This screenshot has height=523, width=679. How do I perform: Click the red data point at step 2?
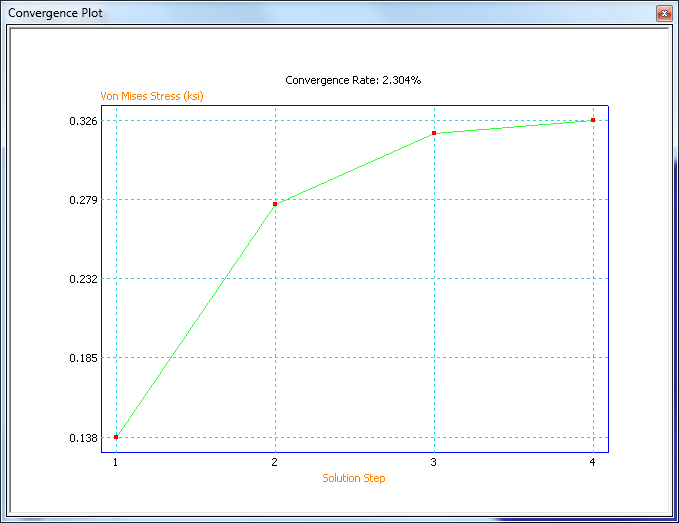pyautogui.click(x=275, y=204)
